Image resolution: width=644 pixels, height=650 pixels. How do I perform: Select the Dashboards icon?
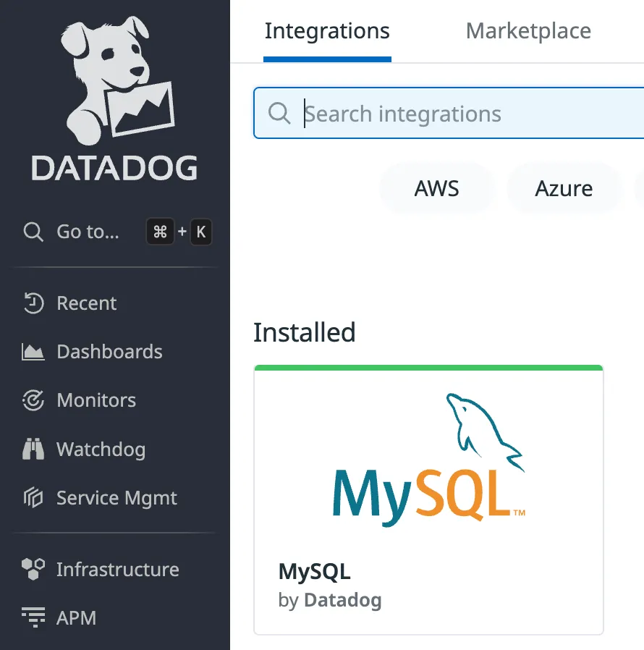click(x=33, y=352)
